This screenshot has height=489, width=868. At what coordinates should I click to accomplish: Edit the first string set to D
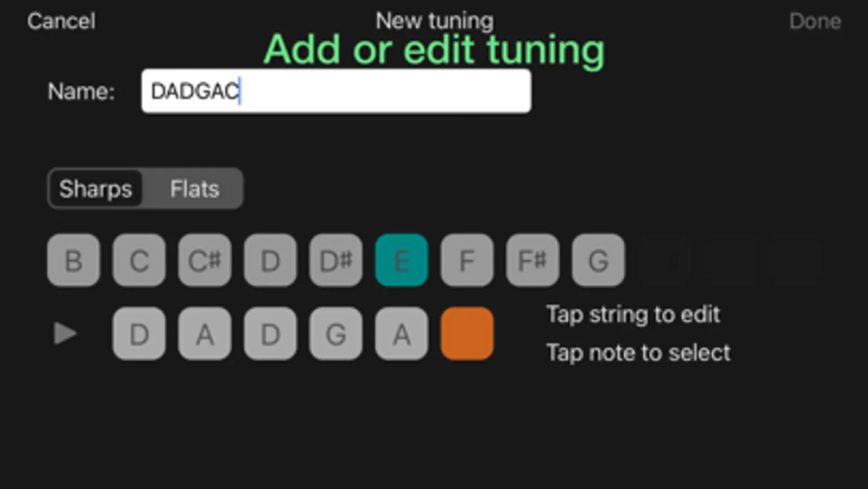click(x=139, y=334)
